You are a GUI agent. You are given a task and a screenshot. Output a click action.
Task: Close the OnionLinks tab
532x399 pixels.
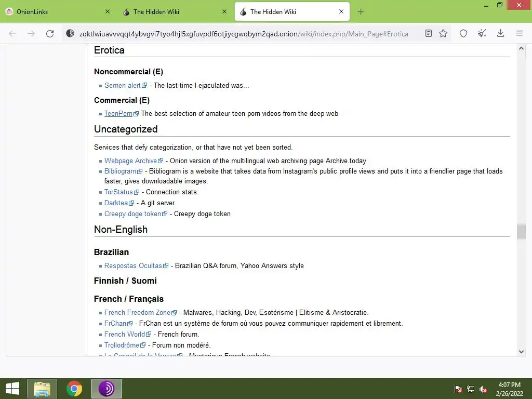108,11
